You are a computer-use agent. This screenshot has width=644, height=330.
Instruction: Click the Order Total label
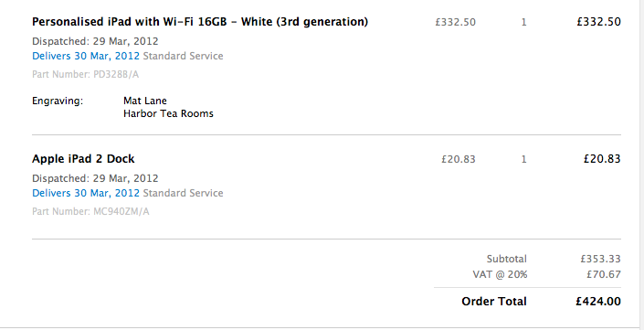(494, 302)
